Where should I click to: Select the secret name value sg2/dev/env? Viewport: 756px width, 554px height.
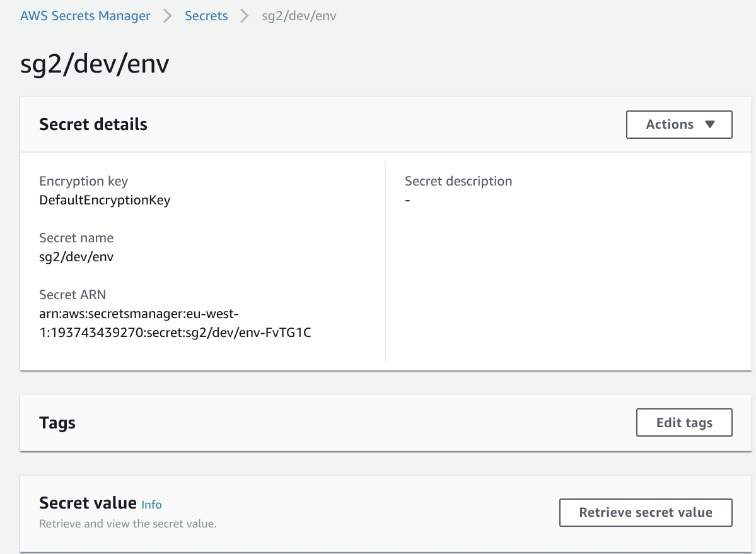tap(76, 257)
